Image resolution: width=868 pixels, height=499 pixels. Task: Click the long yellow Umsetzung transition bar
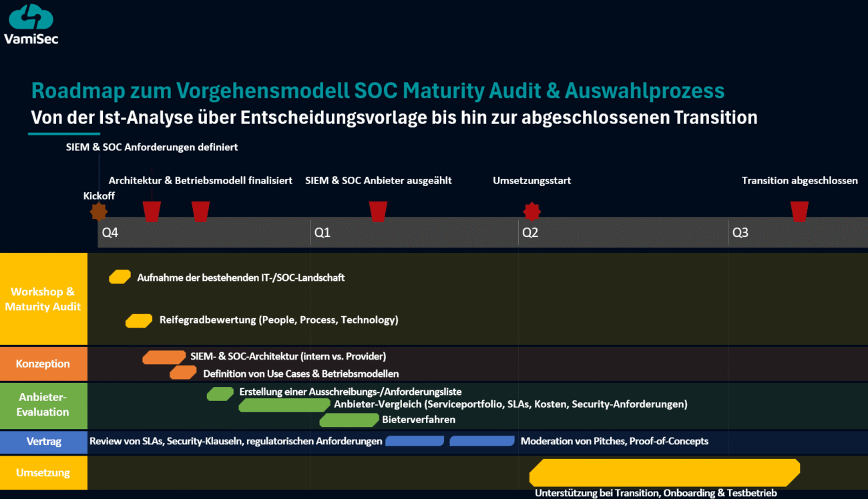click(664, 472)
